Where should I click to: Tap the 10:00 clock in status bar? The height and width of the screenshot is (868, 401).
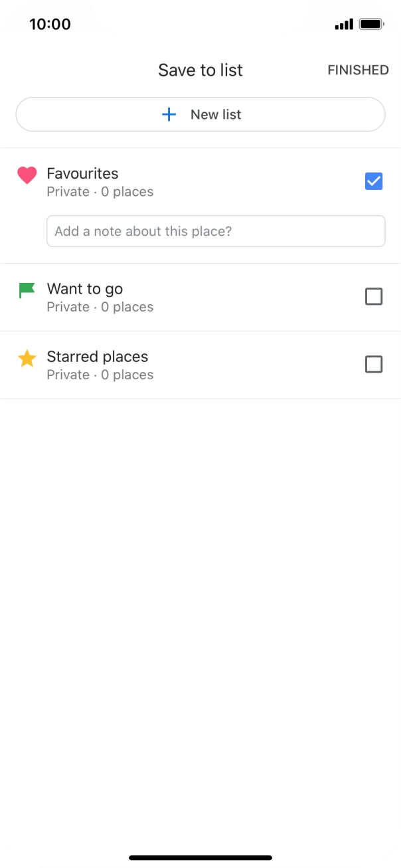click(50, 25)
